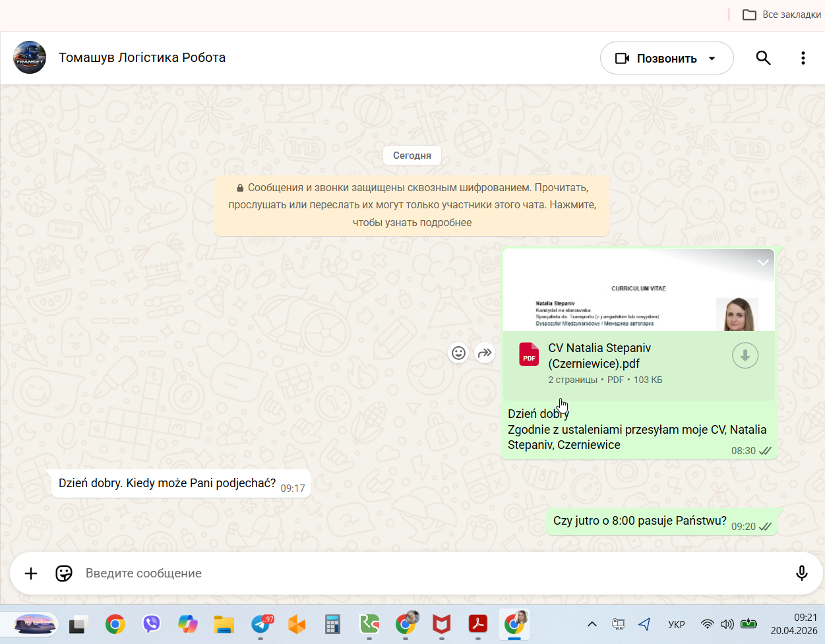This screenshot has width=825, height=644.
Task: Click the red PDF file icon
Action: pos(529,354)
